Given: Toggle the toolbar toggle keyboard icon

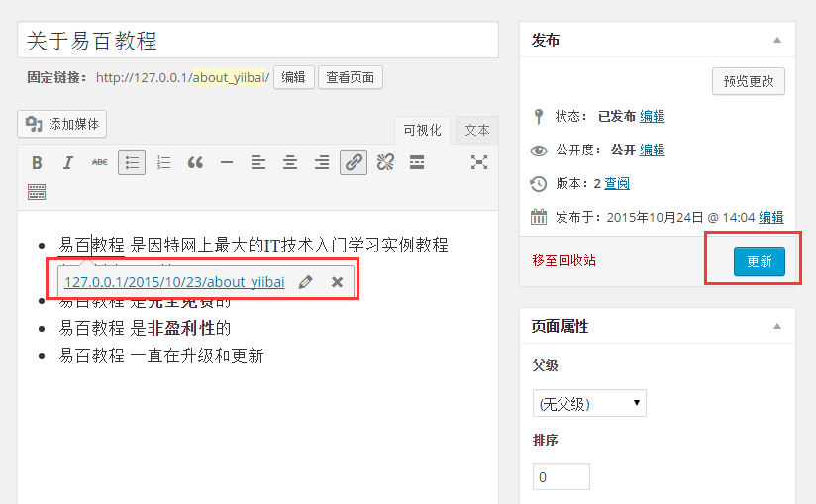Looking at the screenshot, I should (37, 192).
